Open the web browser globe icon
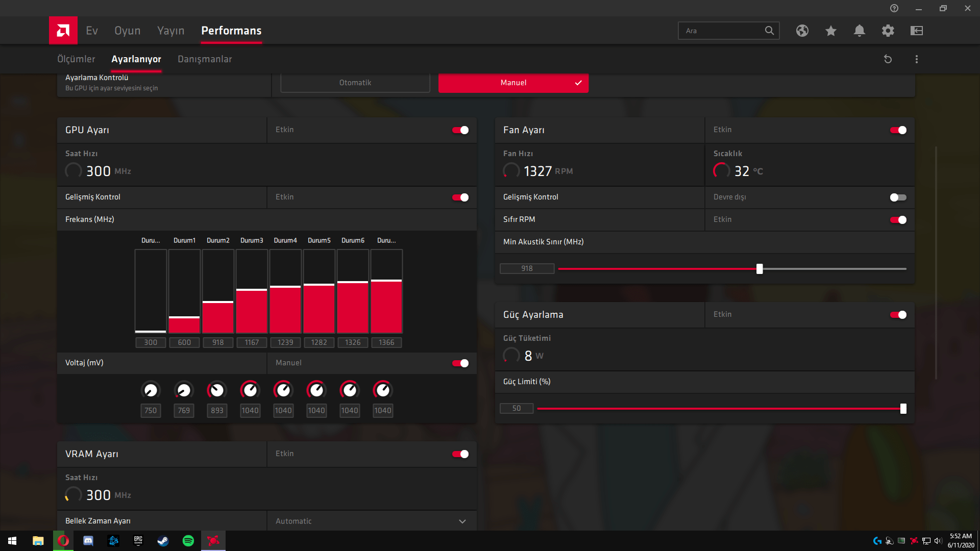Image resolution: width=980 pixels, height=551 pixels. pos(802,31)
